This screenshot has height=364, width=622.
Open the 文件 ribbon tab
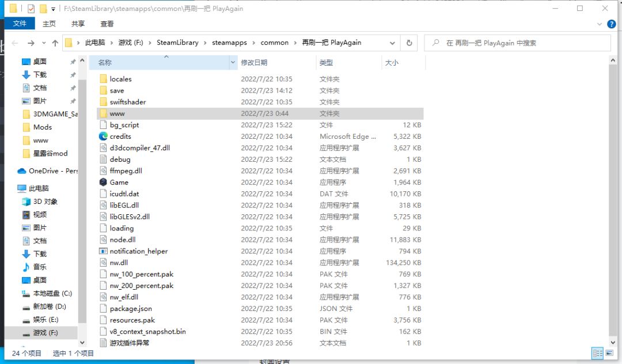pyautogui.click(x=20, y=24)
